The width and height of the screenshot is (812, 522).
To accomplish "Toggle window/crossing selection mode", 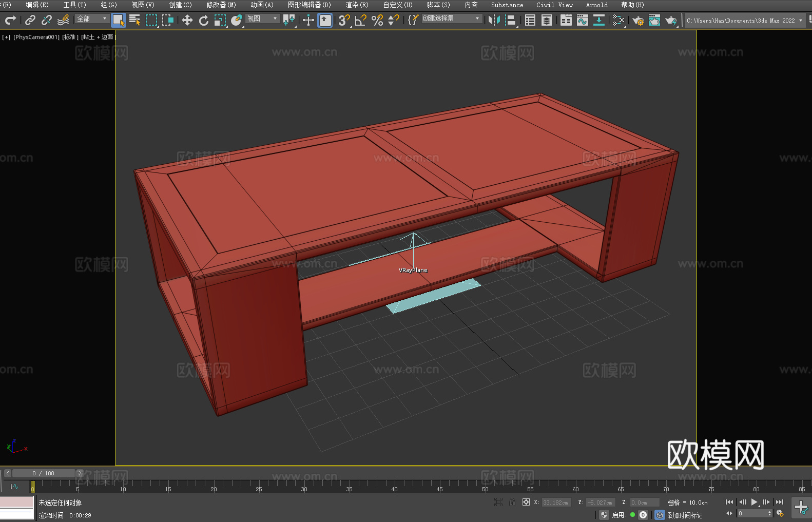I will coord(168,20).
